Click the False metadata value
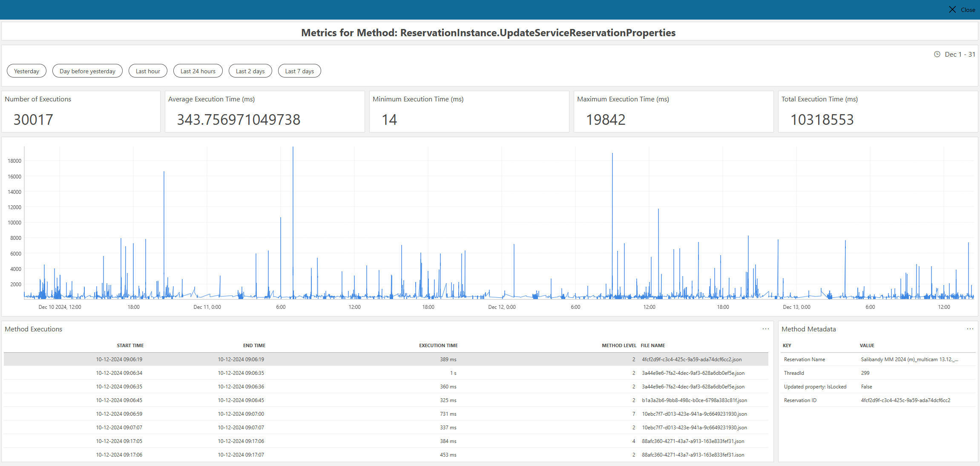 coord(866,386)
